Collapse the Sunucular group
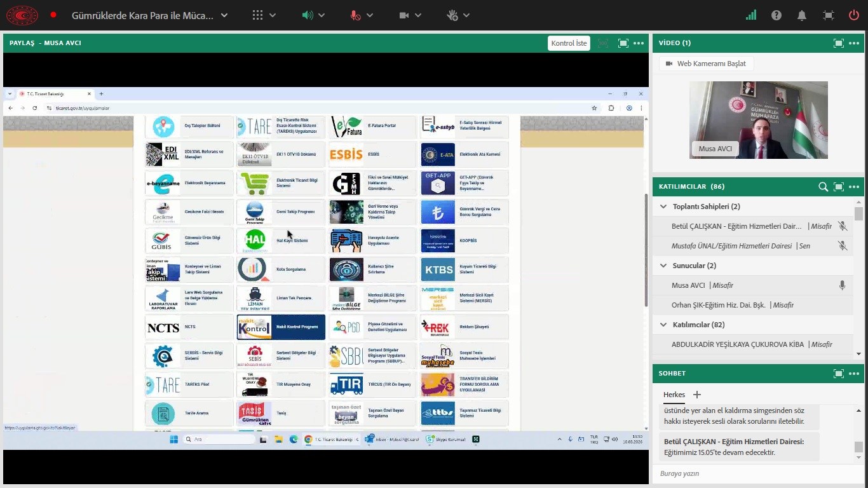The width and height of the screenshot is (868, 488). 663,266
